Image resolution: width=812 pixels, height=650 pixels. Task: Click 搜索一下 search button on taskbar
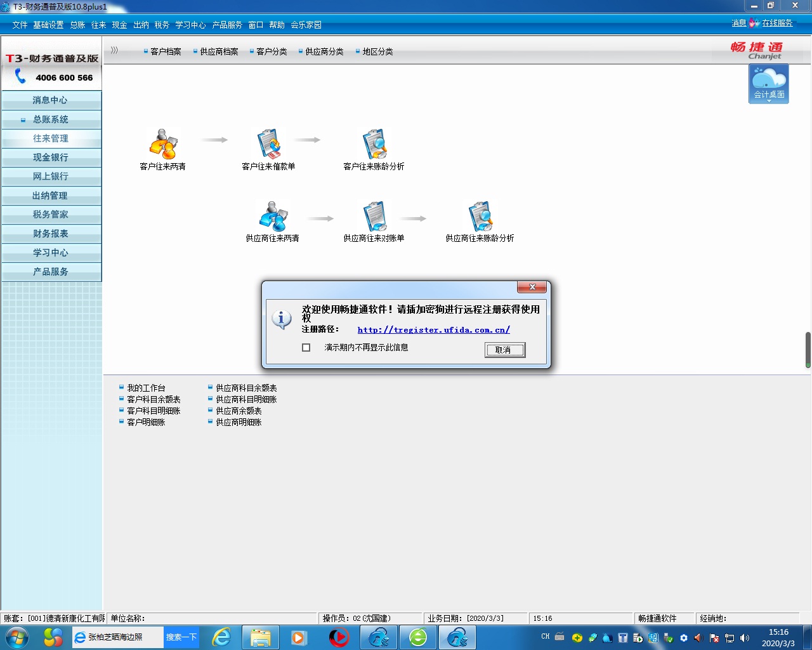point(181,637)
